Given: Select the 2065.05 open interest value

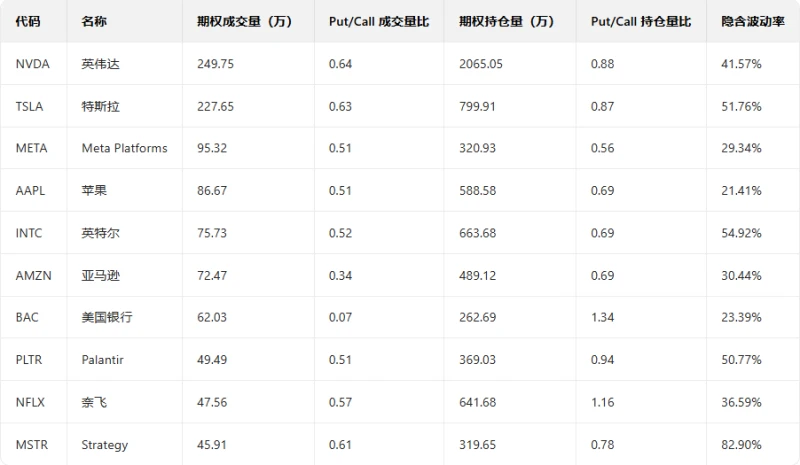Looking at the screenshot, I should [x=480, y=64].
